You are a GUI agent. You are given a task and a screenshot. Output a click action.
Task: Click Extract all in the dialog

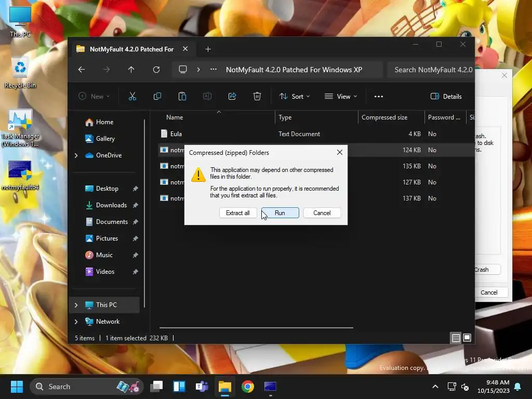238,212
